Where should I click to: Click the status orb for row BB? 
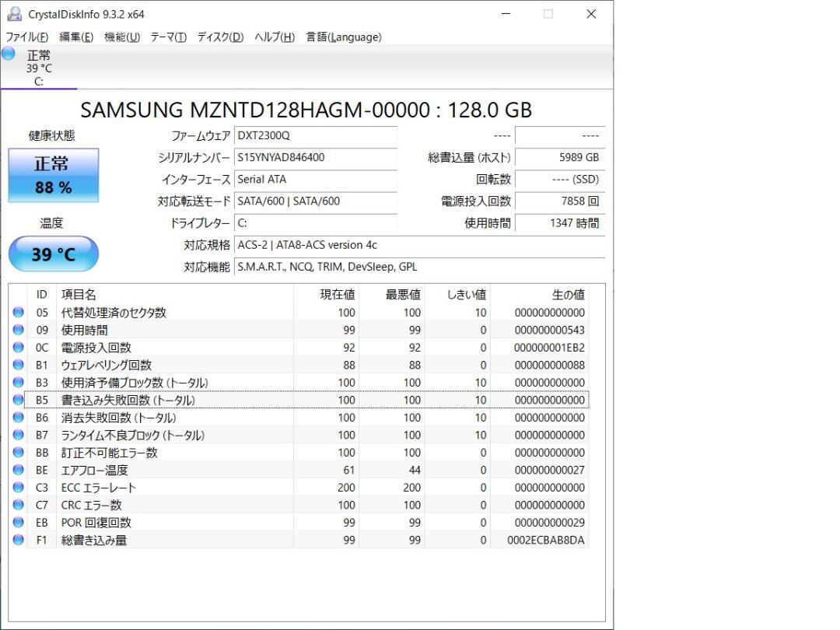click(18, 452)
